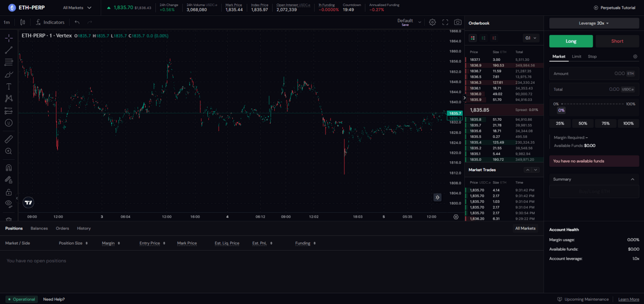The image size is (644, 304).
Task: Toggle All Markets positions filter
Action: coord(525,228)
